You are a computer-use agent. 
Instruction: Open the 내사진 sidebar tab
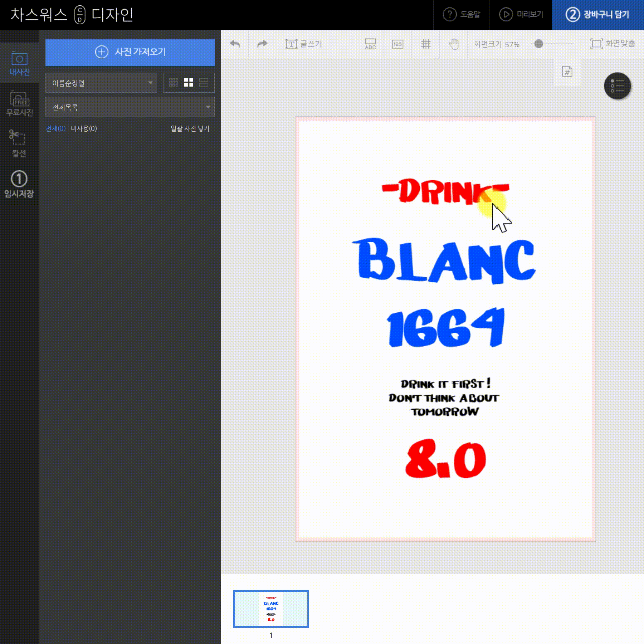point(19,64)
